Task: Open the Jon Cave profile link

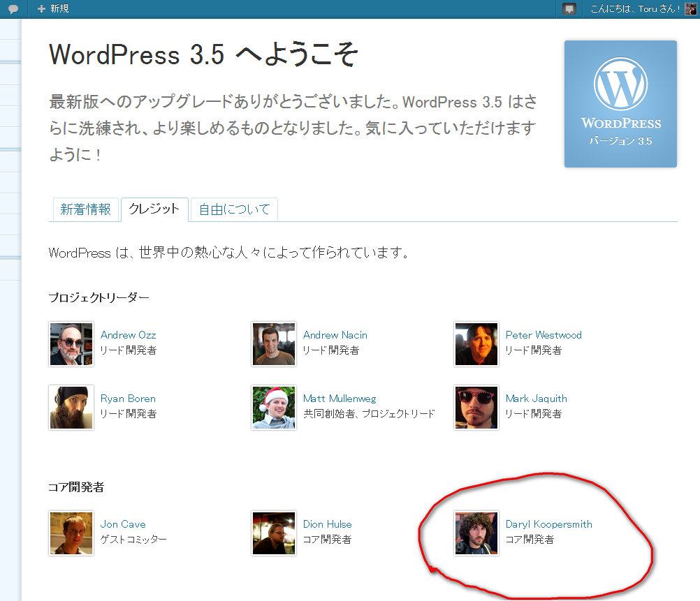Action: click(123, 524)
